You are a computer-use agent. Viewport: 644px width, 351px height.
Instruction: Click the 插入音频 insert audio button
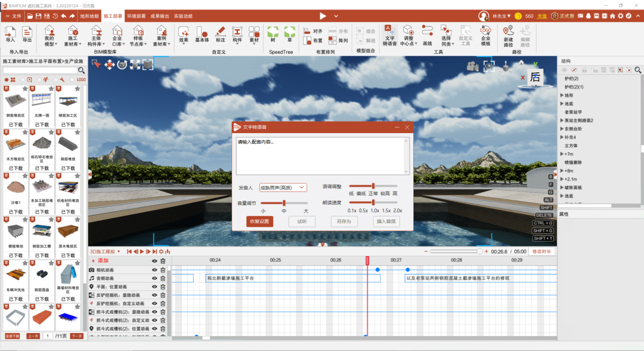click(x=386, y=221)
